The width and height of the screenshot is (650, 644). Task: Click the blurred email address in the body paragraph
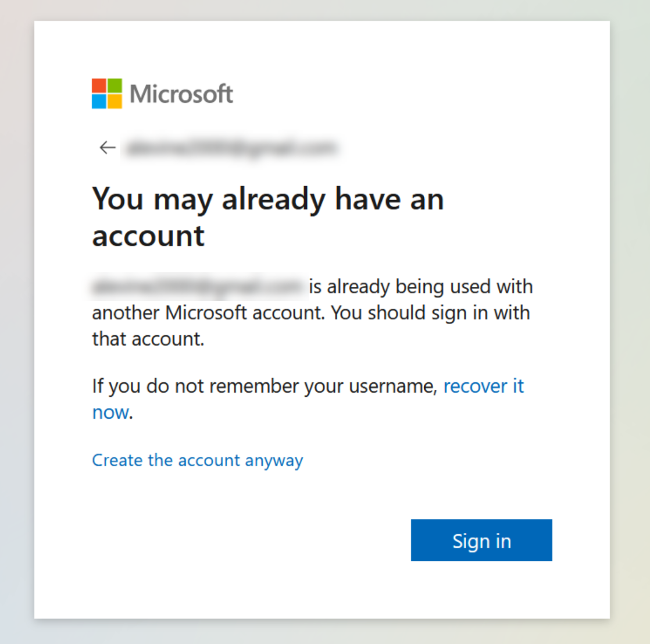pyautogui.click(x=198, y=287)
